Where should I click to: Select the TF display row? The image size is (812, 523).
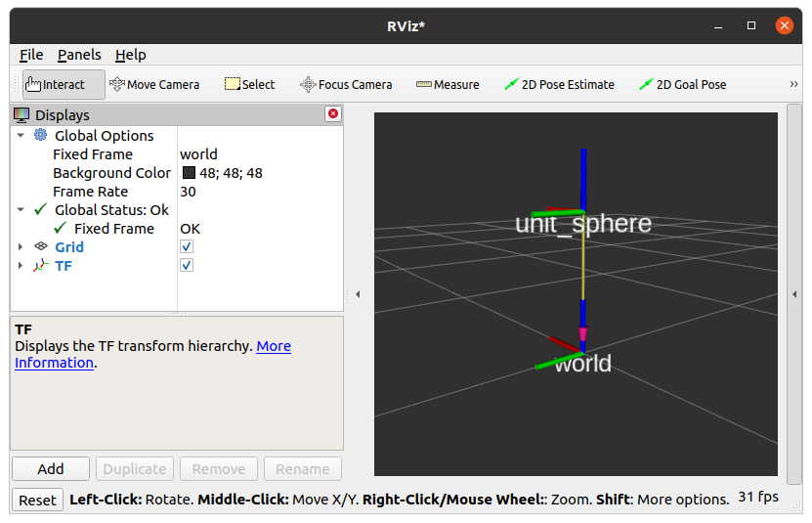pyautogui.click(x=177, y=265)
